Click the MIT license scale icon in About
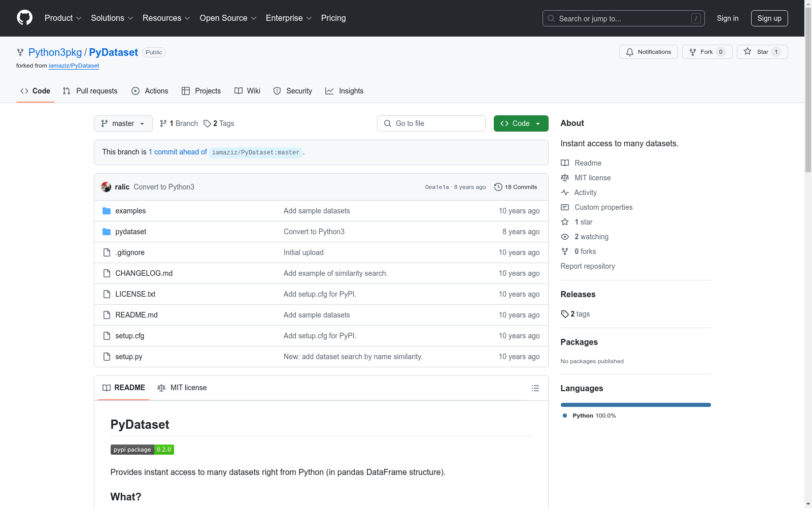This screenshot has height=508, width=812. [x=565, y=178]
